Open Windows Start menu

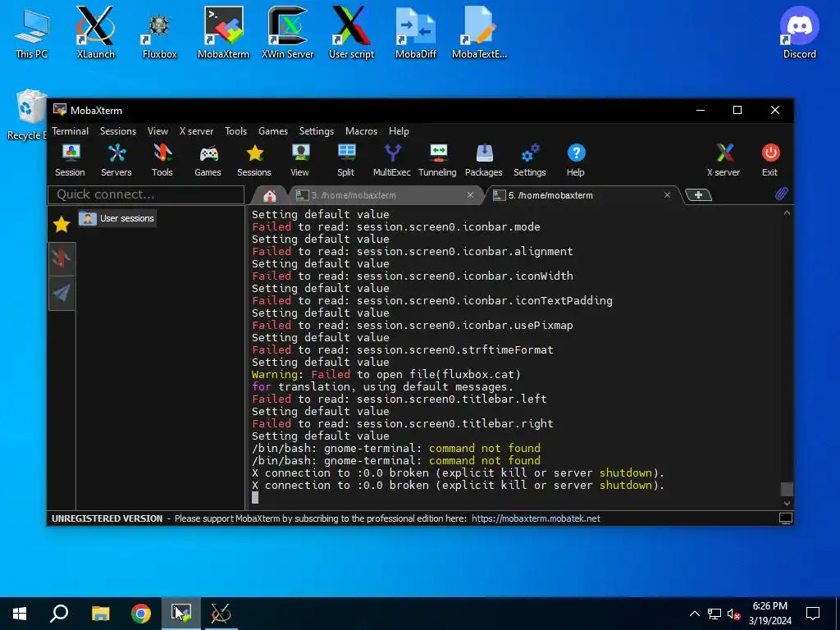(x=20, y=614)
